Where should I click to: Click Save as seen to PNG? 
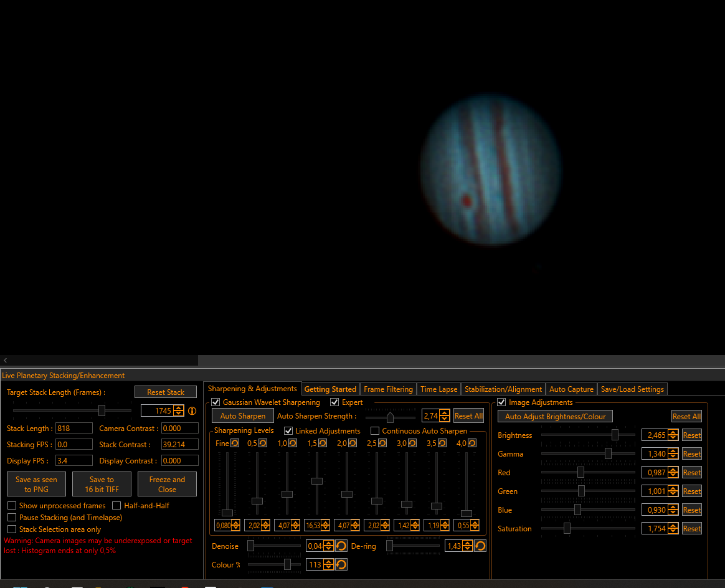pyautogui.click(x=37, y=484)
